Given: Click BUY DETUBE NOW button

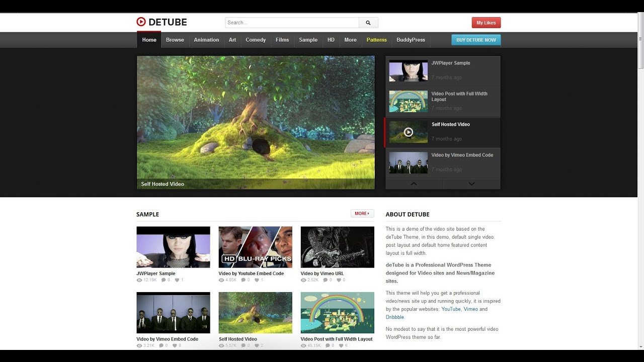Looking at the screenshot, I should coord(476,40).
